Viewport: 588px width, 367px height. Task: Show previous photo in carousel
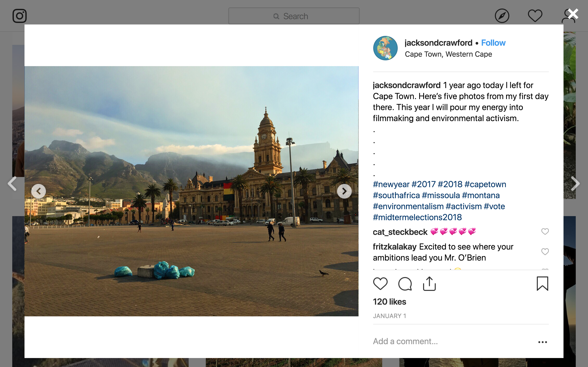pos(39,191)
